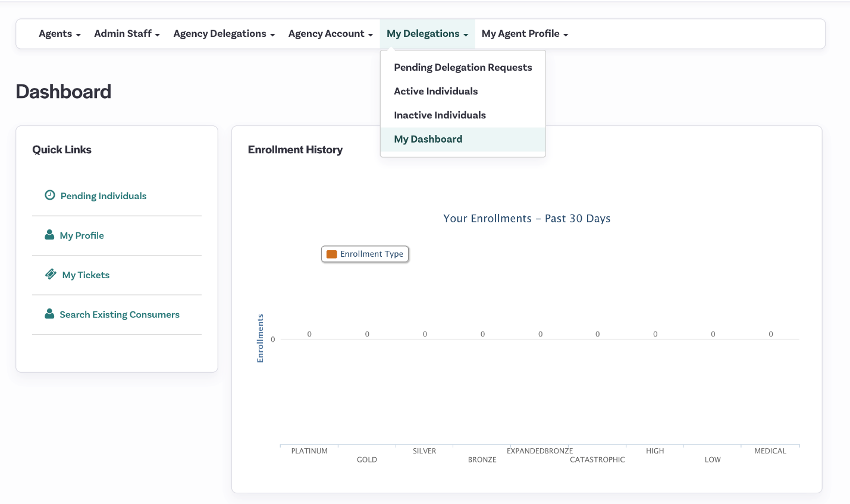Go to the My Profile quick link
This screenshot has width=850, height=504.
point(82,235)
